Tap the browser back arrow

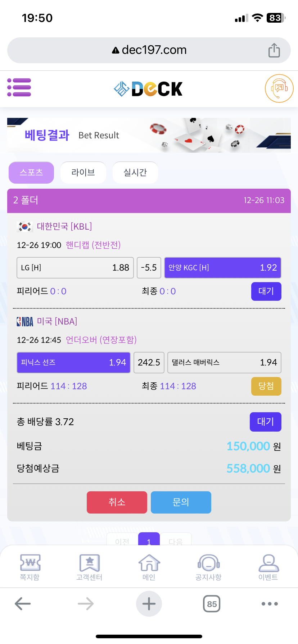[23, 604]
